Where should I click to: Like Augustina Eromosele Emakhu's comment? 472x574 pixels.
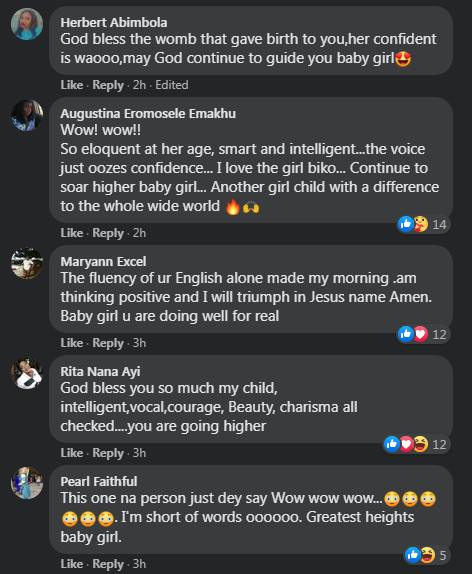pos(72,233)
